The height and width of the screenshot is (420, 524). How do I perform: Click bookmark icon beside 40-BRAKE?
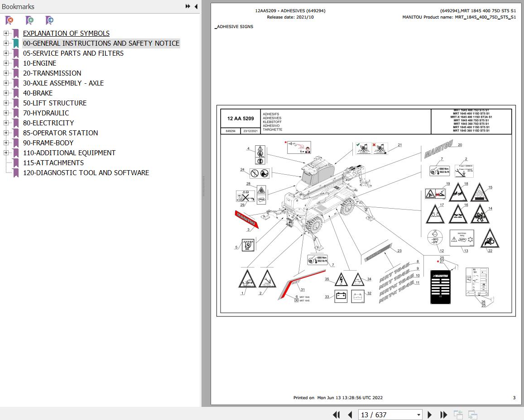16,93
